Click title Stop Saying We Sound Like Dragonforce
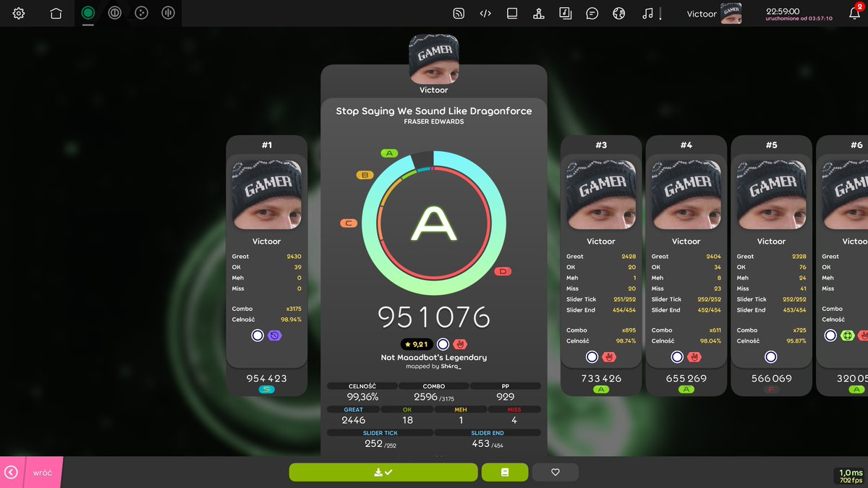This screenshot has width=868, height=488. pyautogui.click(x=434, y=111)
